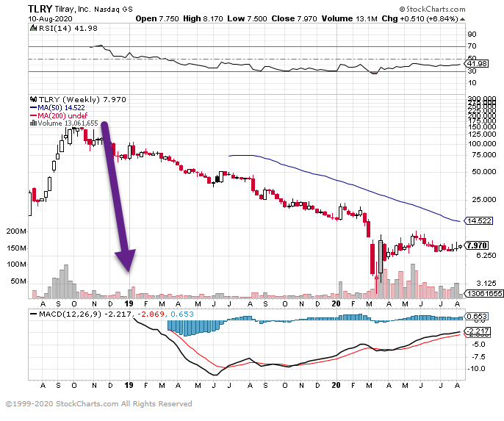Viewport: 504px width, 421px height.
Task: Click the volume bars legend icon
Action: (x=33, y=123)
